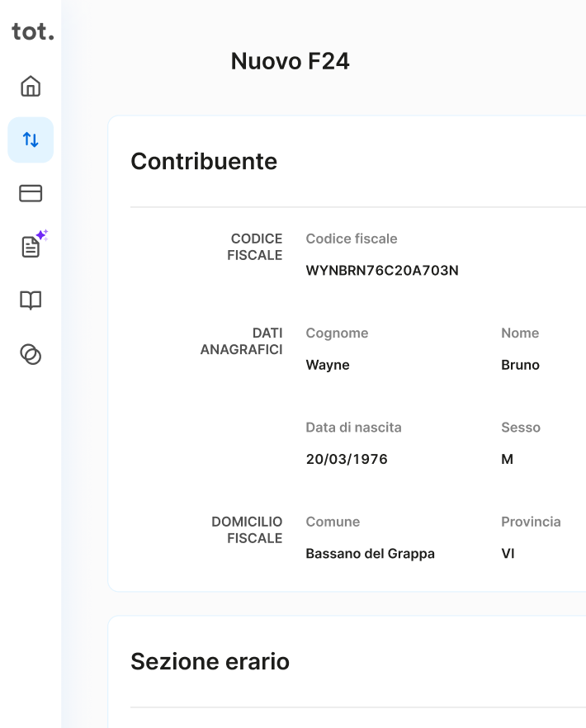Viewport: 586px width, 728px height.
Task: Open the Home page icon
Action: (x=31, y=87)
